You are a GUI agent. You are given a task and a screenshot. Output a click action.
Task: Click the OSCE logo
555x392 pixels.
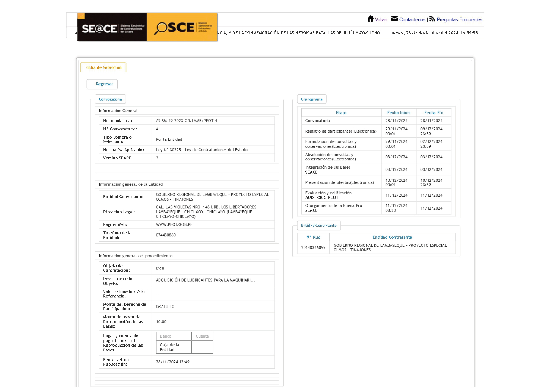tap(182, 27)
